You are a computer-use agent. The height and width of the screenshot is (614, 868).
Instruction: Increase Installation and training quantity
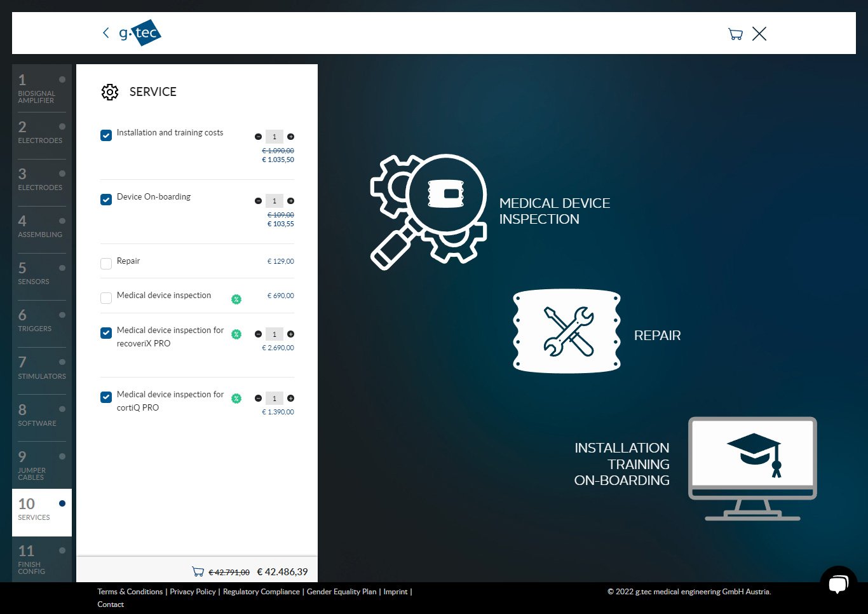[x=290, y=137]
